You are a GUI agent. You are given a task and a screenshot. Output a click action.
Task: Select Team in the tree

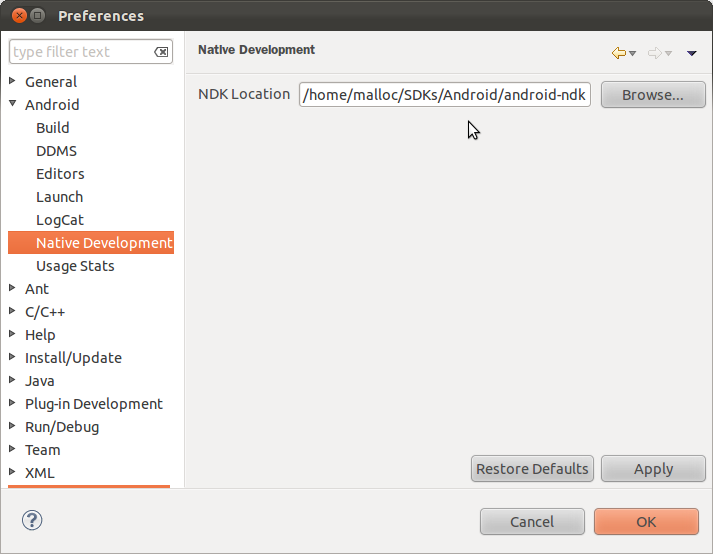click(x=42, y=450)
